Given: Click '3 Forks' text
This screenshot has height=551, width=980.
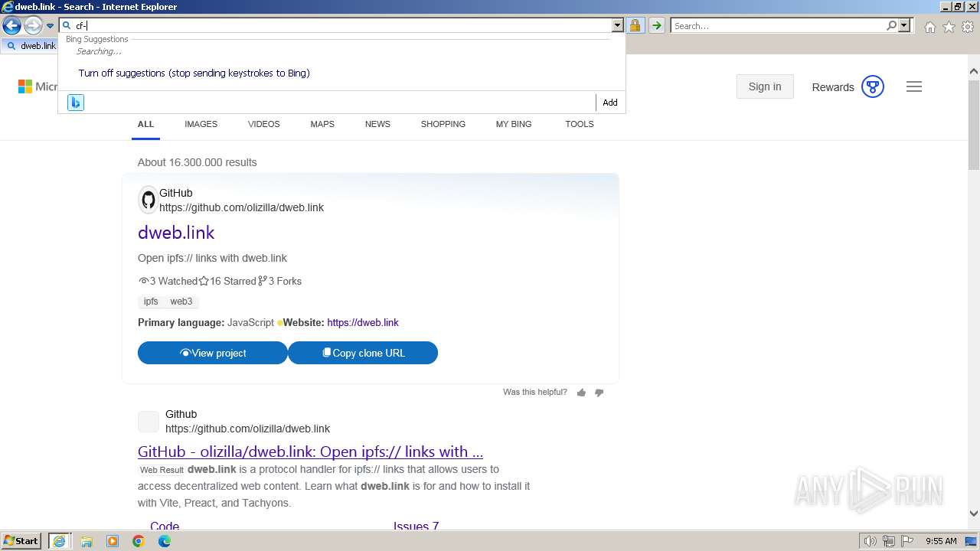Looking at the screenshot, I should (285, 281).
